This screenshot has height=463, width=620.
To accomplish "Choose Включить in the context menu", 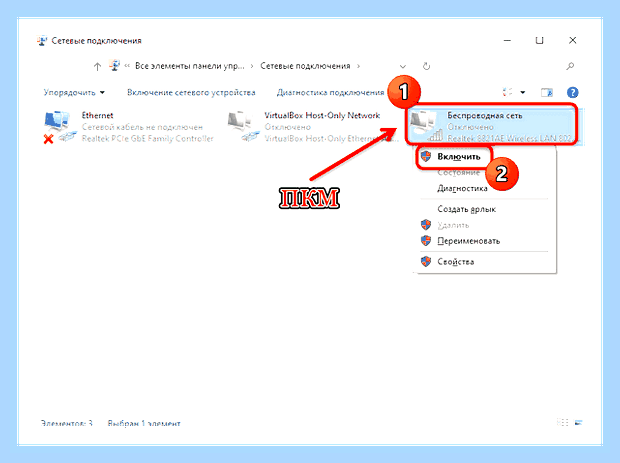I will (x=459, y=157).
